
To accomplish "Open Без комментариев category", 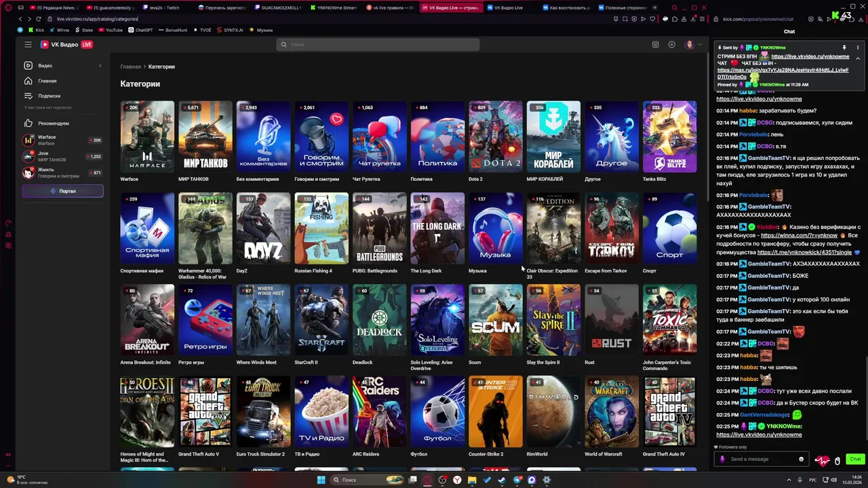I will (263, 136).
